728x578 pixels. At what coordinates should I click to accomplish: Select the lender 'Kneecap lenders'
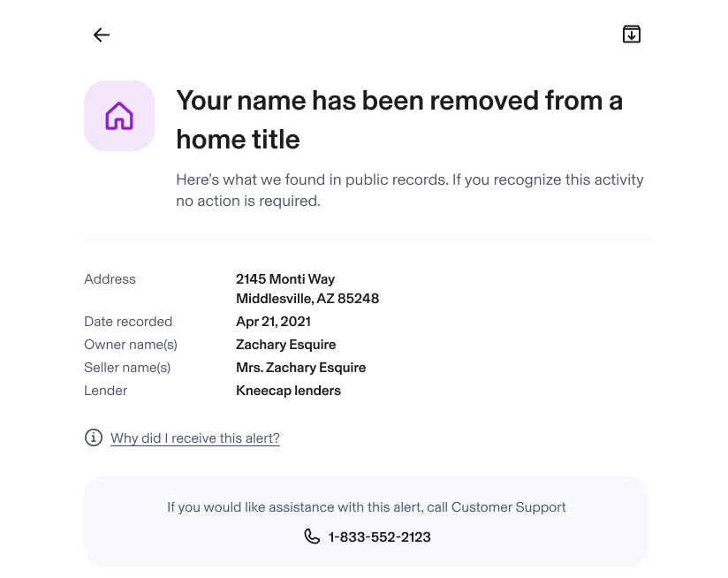tap(288, 390)
